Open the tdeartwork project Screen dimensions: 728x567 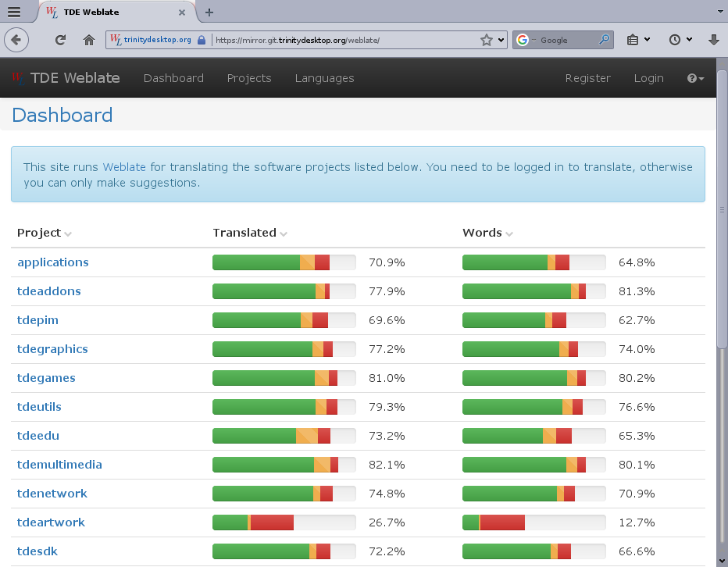tap(51, 522)
